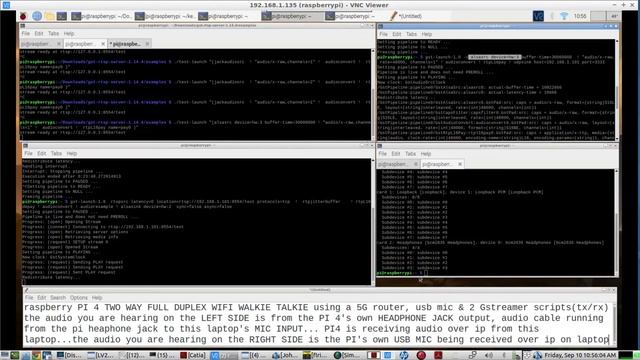Switch to the [Sim... window in host taskbar
Viewport: 640px width, 360px height.
pos(347,356)
